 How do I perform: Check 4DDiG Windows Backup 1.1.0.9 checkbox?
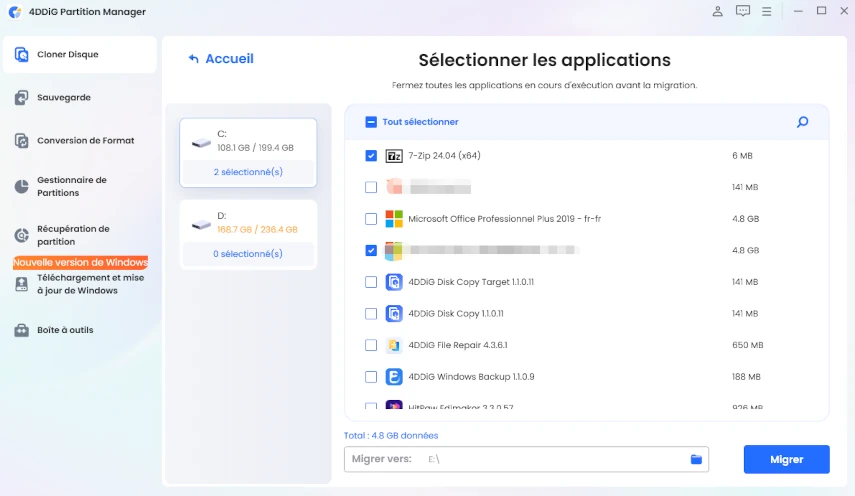point(371,377)
